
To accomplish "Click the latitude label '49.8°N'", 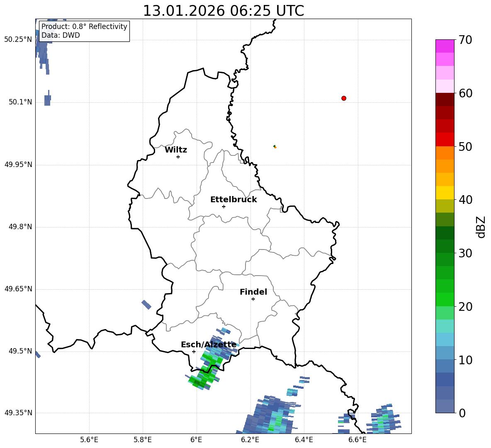I will tap(20, 227).
